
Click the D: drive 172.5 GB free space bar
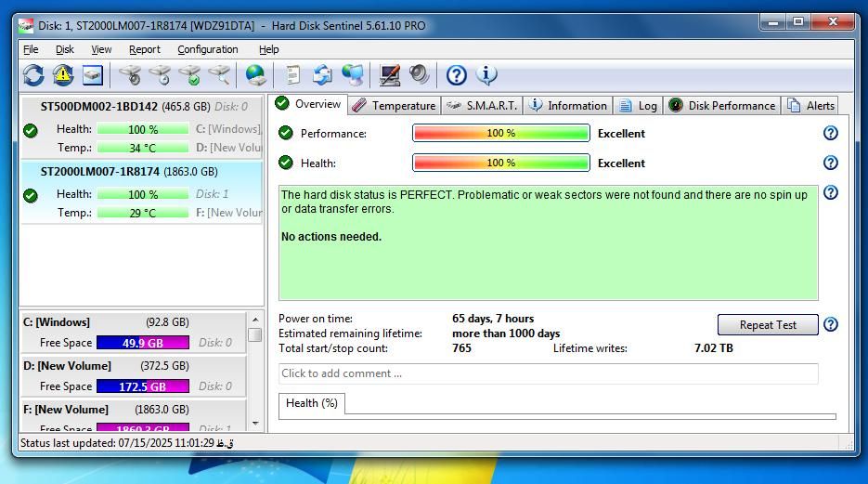pos(143,386)
